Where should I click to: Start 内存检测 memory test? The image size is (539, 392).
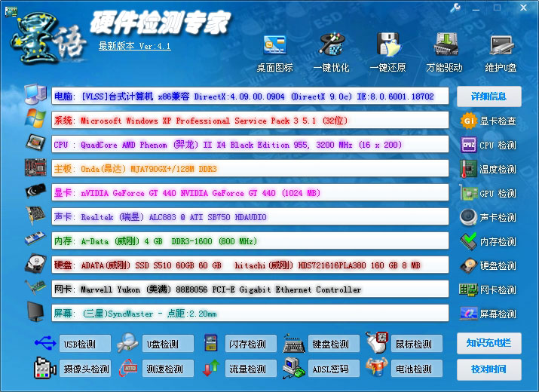click(488, 241)
